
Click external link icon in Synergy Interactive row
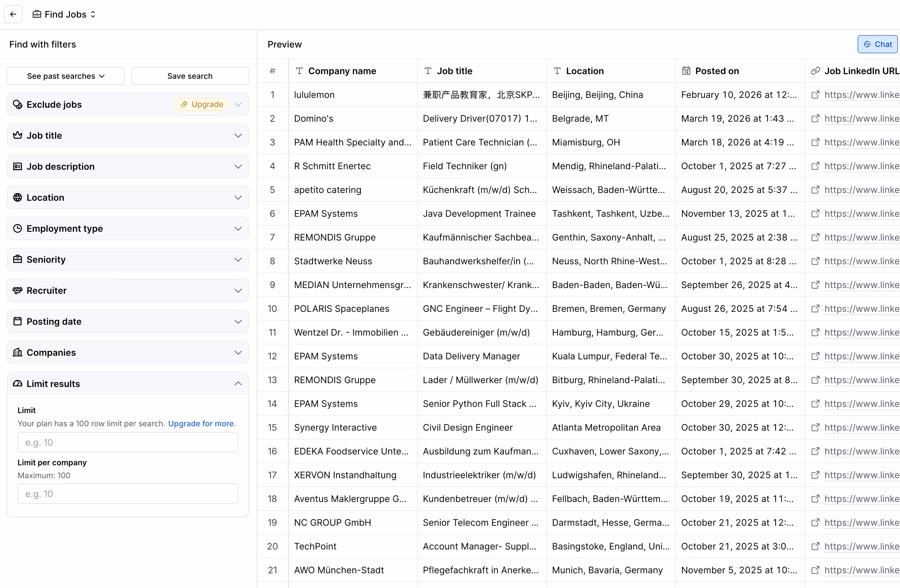(815, 428)
